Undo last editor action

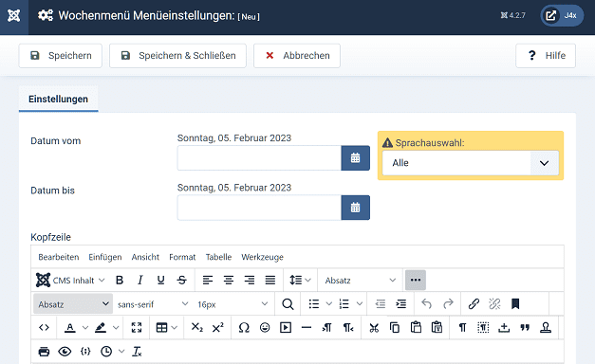point(427,304)
